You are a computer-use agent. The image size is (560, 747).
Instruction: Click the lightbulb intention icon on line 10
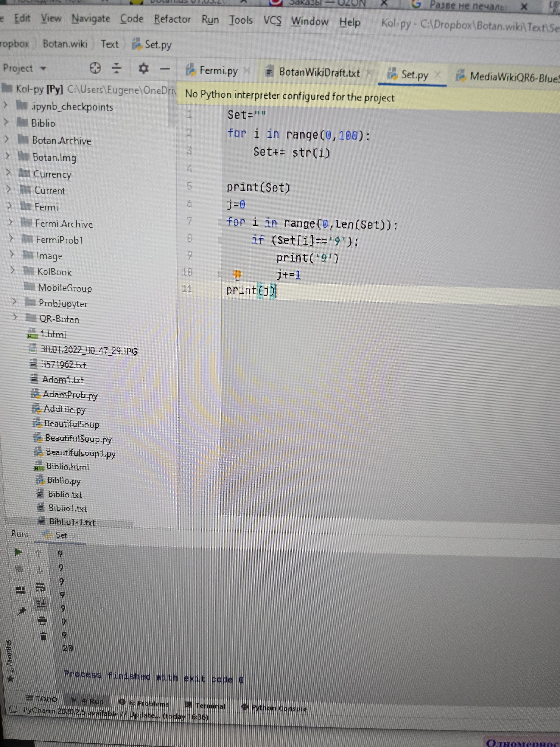pos(237,275)
